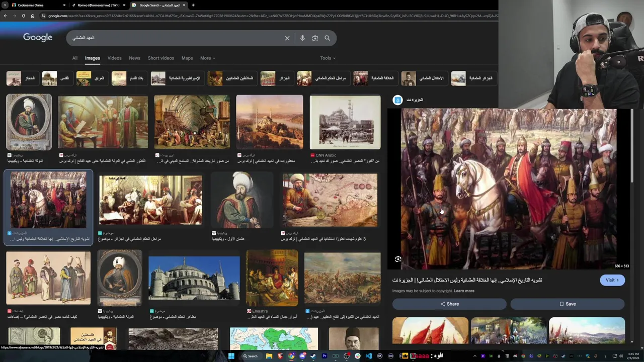Open Windows Start menu

[x=231, y=356]
